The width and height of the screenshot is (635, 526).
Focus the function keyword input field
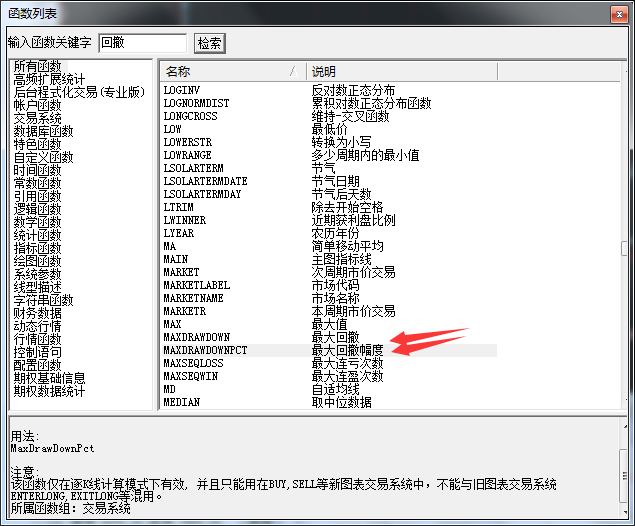point(143,43)
